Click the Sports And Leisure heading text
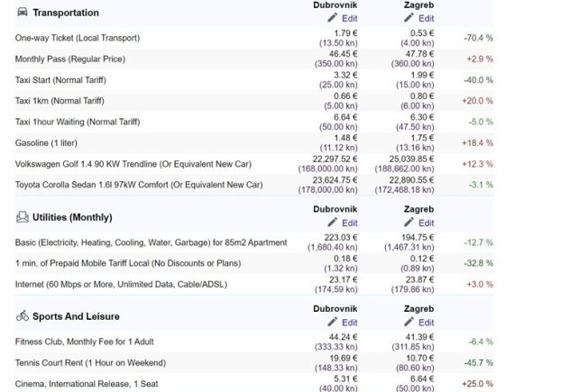Screen dimensions: 588x392 click(x=76, y=316)
